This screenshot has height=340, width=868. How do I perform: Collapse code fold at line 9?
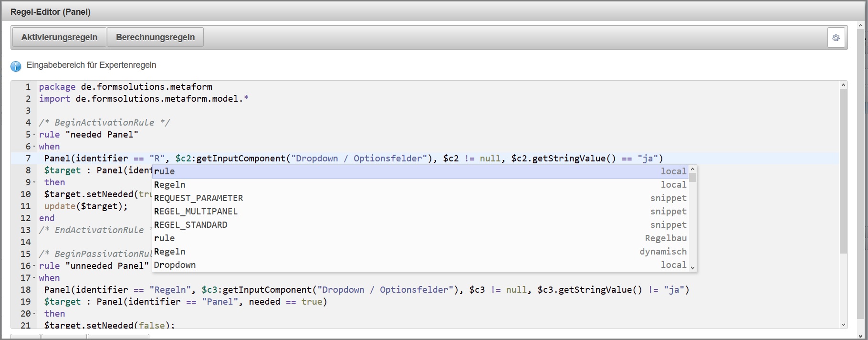click(34, 182)
